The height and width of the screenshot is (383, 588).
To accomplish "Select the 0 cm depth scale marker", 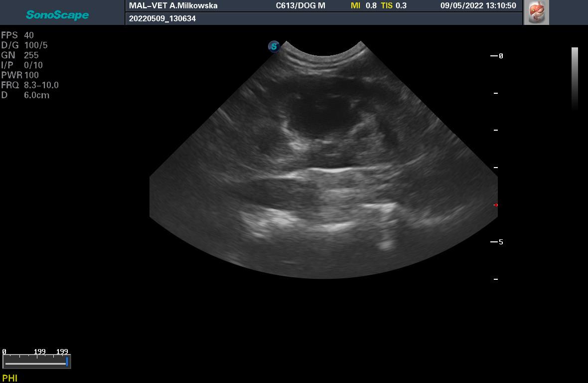I will [x=497, y=56].
